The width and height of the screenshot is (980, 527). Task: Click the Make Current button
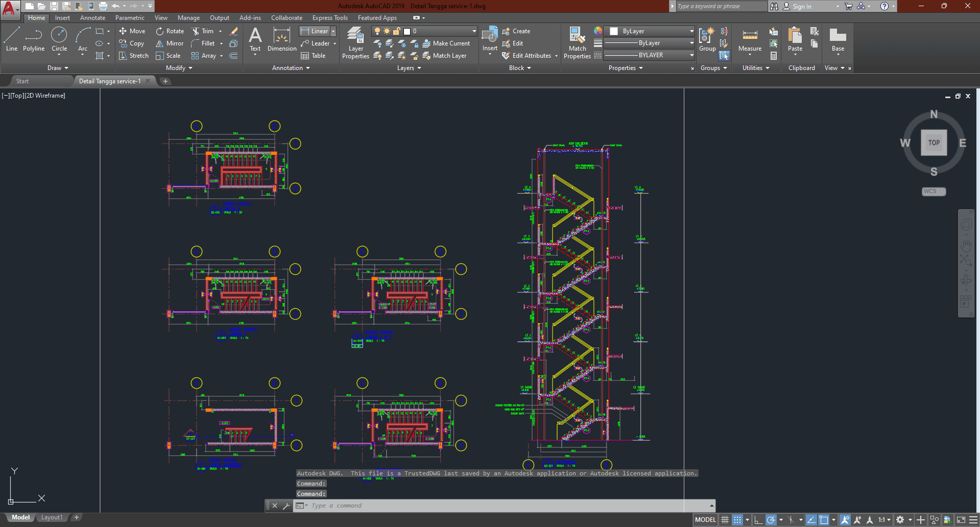click(x=447, y=43)
